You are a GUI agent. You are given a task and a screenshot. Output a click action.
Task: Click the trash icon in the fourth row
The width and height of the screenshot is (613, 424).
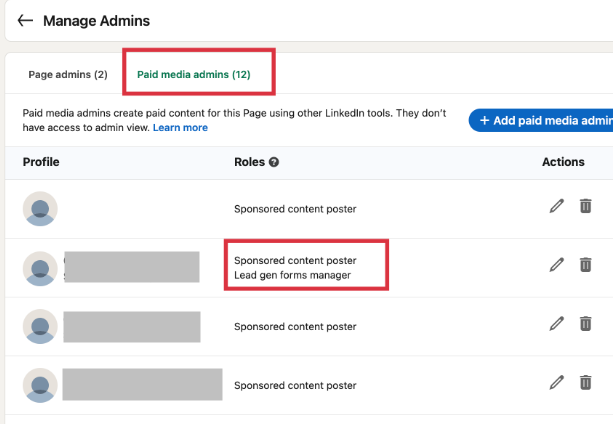(x=586, y=382)
